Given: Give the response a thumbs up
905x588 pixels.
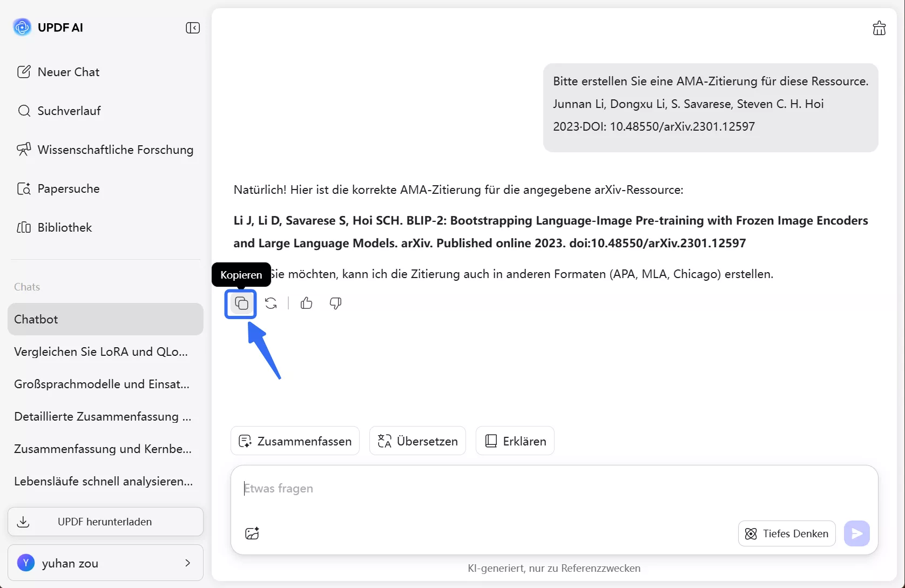Looking at the screenshot, I should (307, 303).
